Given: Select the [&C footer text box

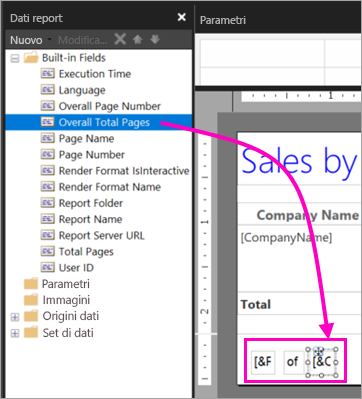Looking at the screenshot, I should click(x=322, y=362).
